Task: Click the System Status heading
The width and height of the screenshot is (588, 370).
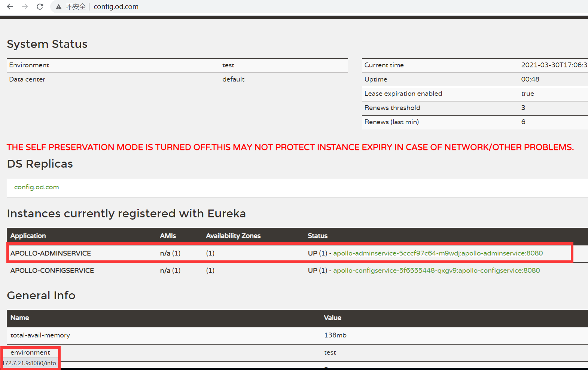Action: pos(47,44)
